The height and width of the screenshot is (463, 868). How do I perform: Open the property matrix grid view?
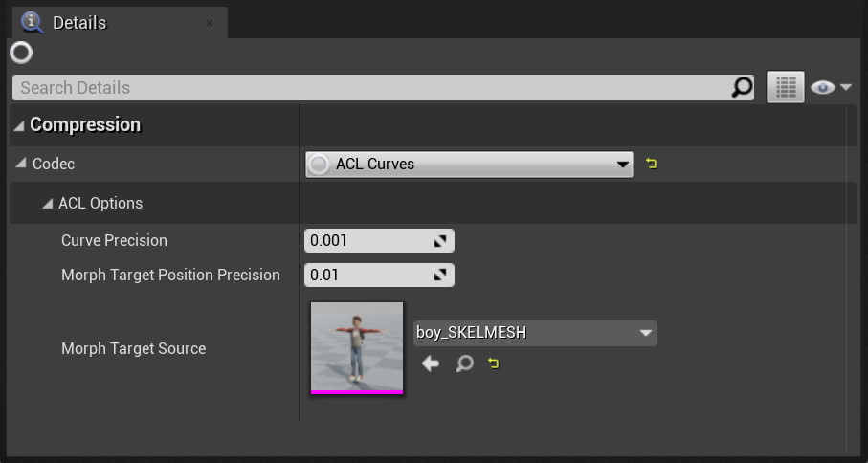[x=785, y=87]
